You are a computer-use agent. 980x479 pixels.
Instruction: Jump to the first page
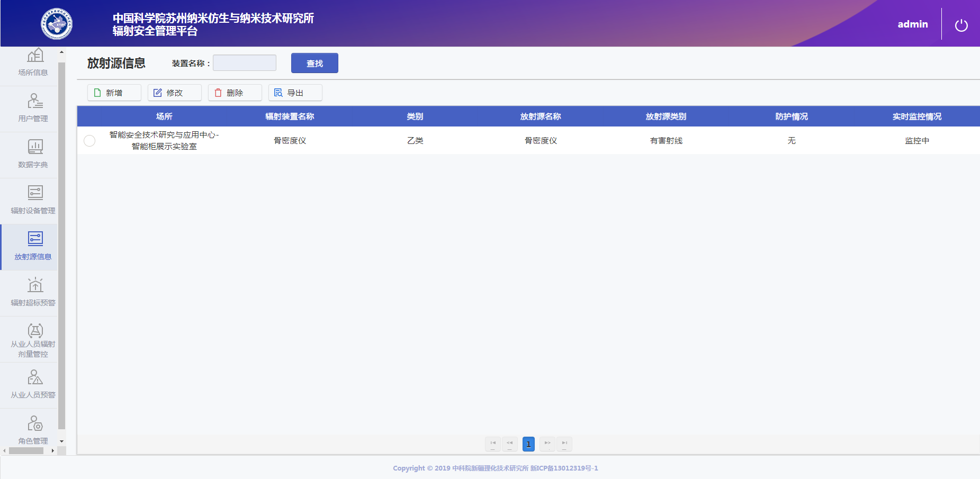(492, 444)
